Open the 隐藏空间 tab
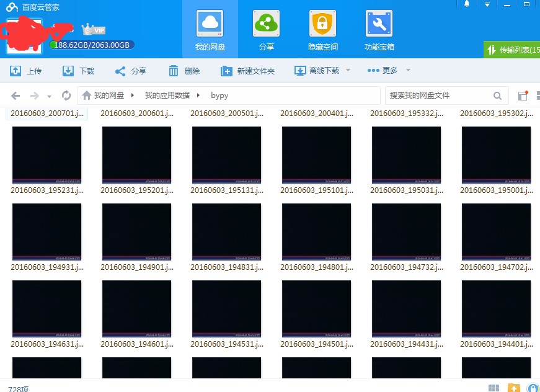 click(x=322, y=30)
